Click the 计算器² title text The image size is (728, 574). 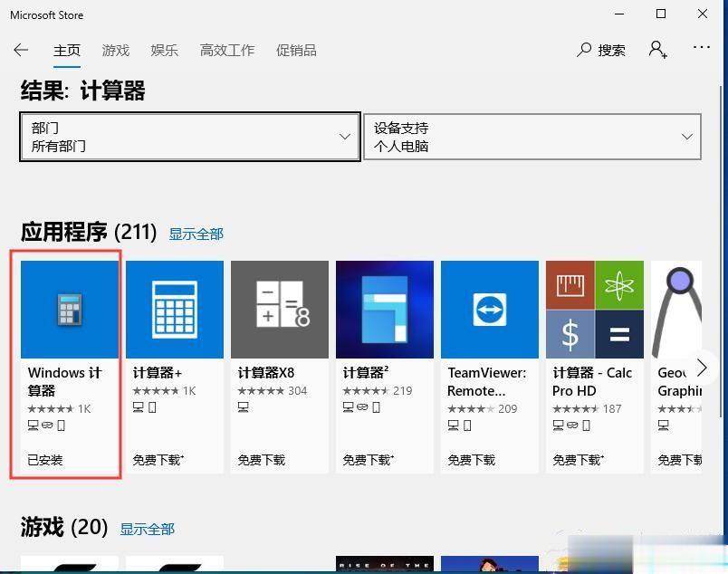point(366,372)
